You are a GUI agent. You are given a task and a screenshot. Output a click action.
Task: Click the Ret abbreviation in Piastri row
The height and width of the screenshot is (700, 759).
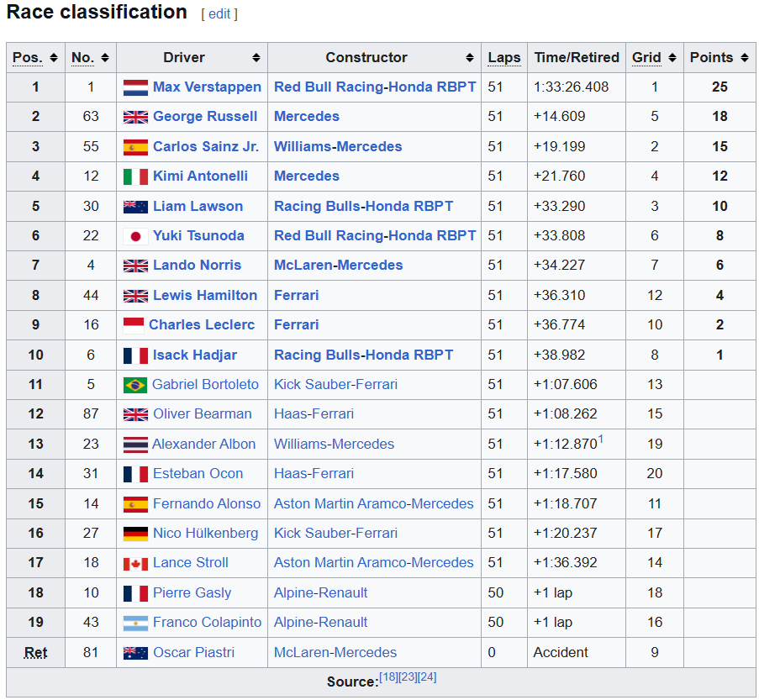[x=35, y=653]
